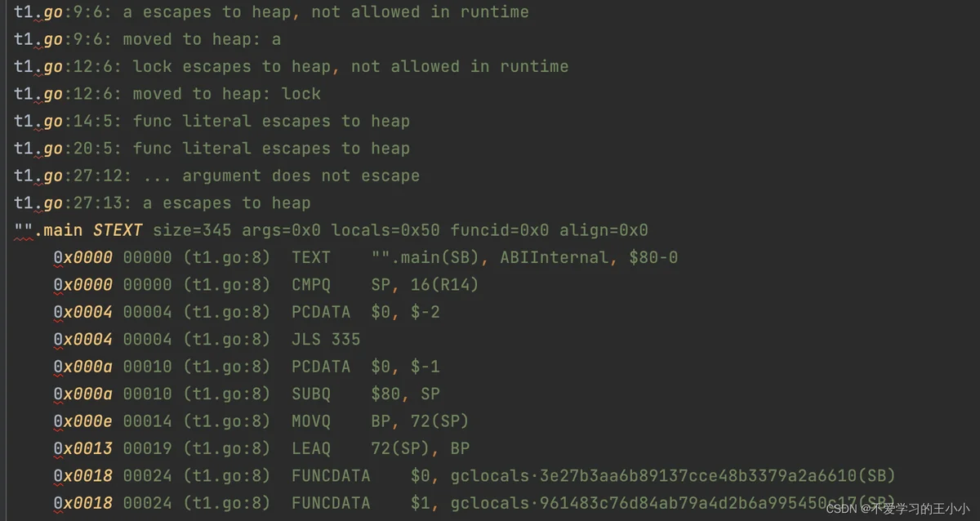Viewport: 980px width, 521px height.
Task: Select the 'moved to heap: lock' line
Action: coord(167,94)
